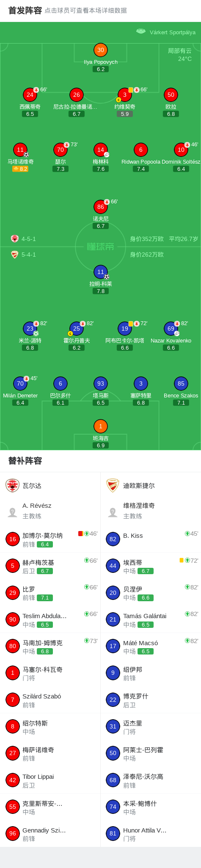Open substitute 29 比罗 details

click(x=50, y=593)
